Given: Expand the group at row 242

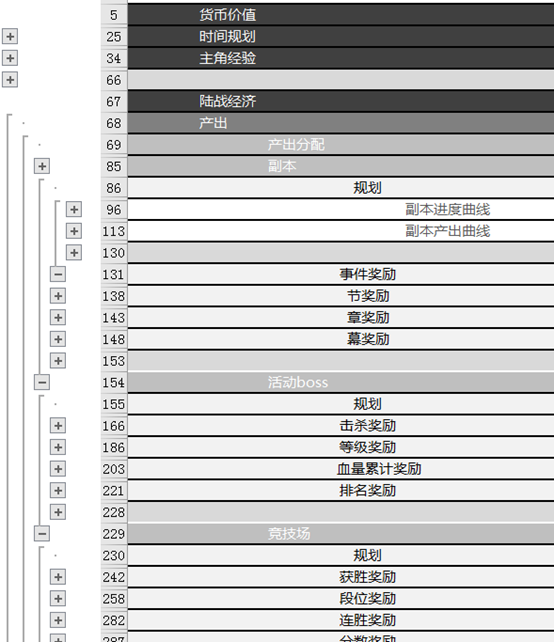Looking at the screenshot, I should 58,577.
